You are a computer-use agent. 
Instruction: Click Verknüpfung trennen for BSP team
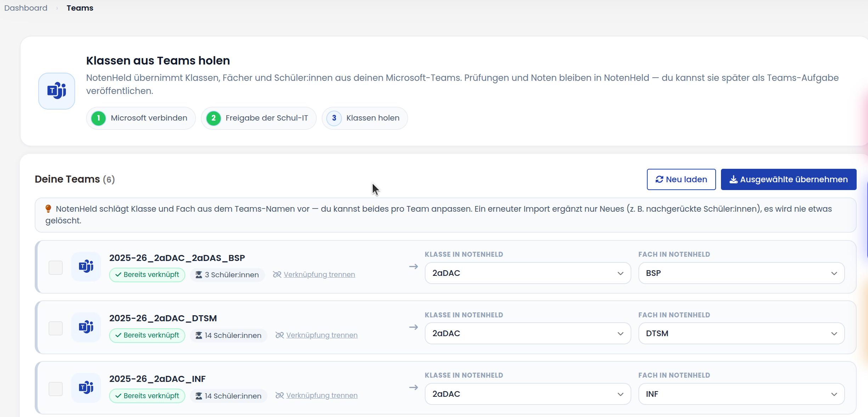click(x=319, y=274)
